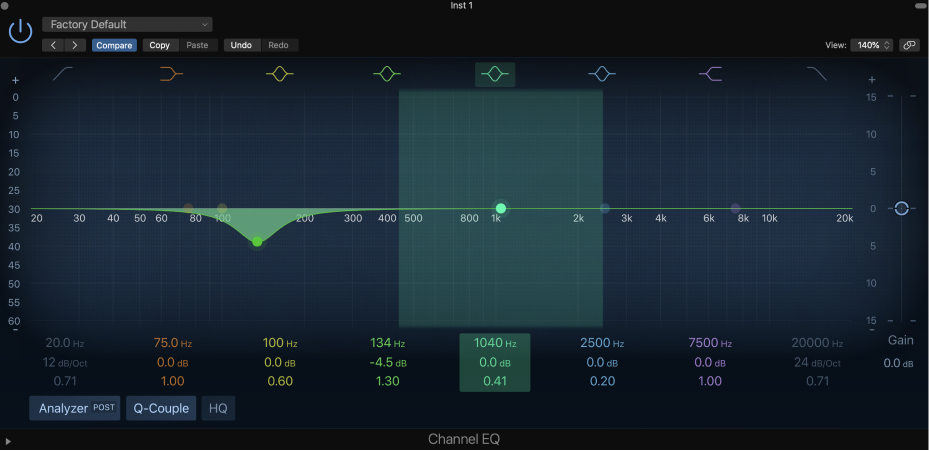Click the Paste button
The width and height of the screenshot is (929, 451).
pos(197,45)
